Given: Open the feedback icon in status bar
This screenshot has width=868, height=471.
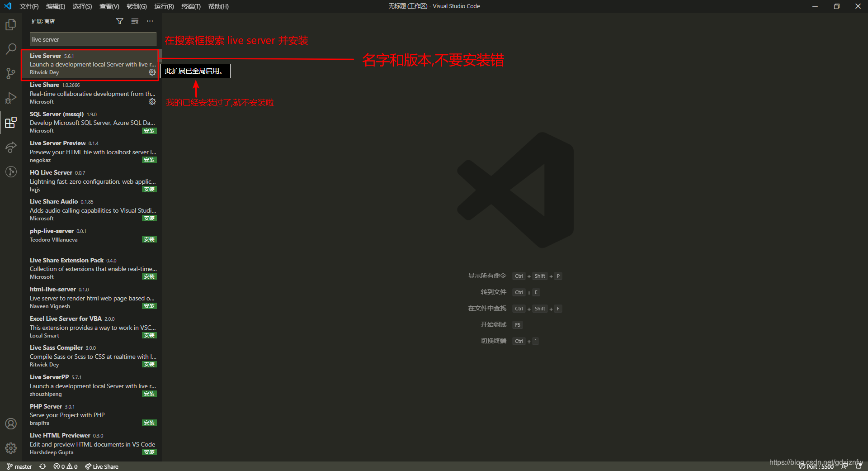Looking at the screenshot, I should pyautogui.click(x=844, y=466).
